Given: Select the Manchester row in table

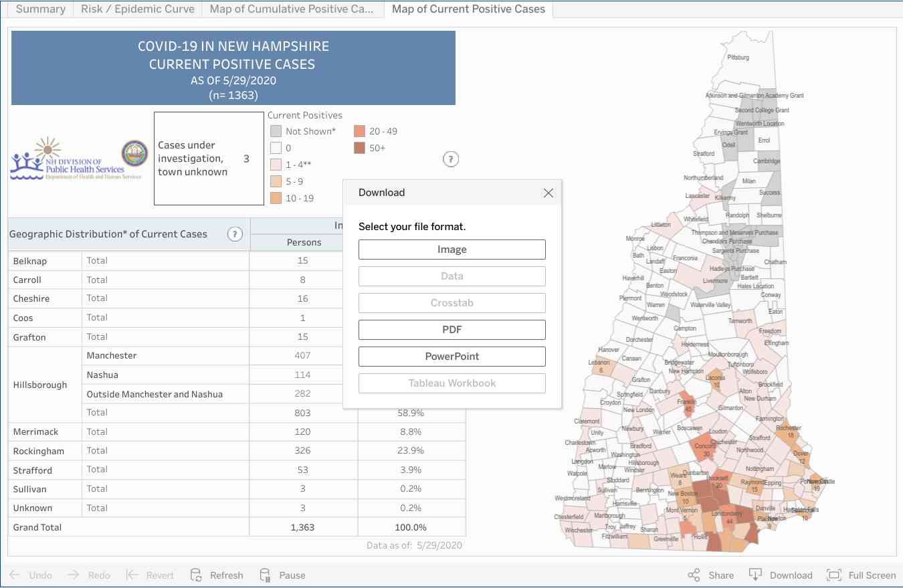Looking at the screenshot, I should (112, 356).
